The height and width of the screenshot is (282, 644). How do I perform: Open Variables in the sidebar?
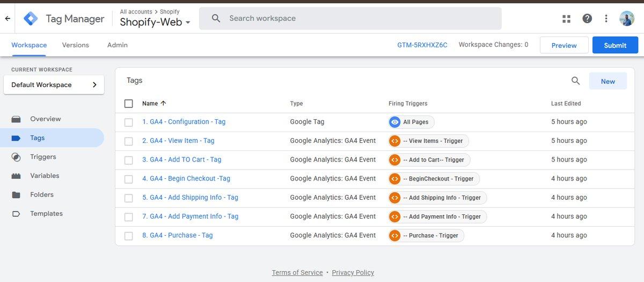(45, 176)
